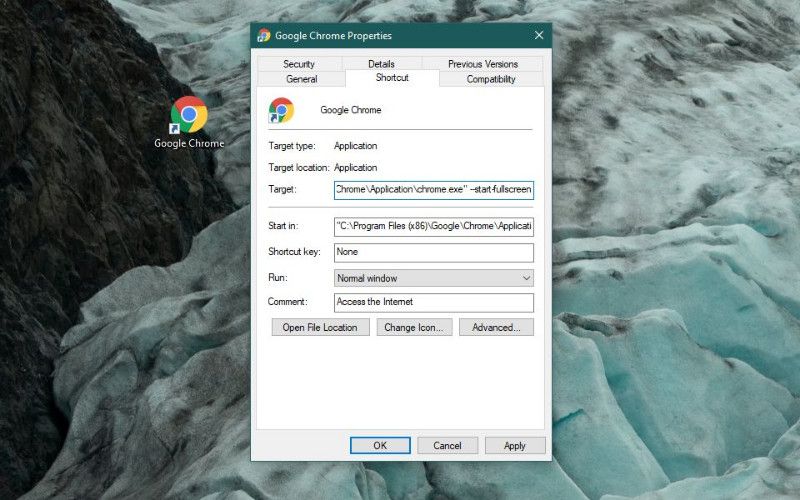Switch to the Security tab

click(x=299, y=64)
